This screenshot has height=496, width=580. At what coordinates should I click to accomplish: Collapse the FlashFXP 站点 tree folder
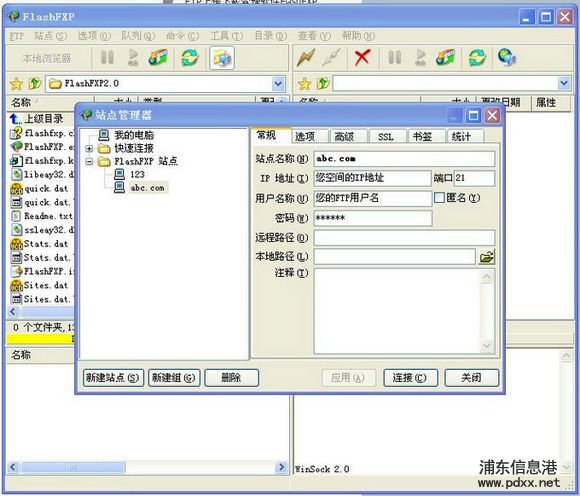pyautogui.click(x=89, y=162)
